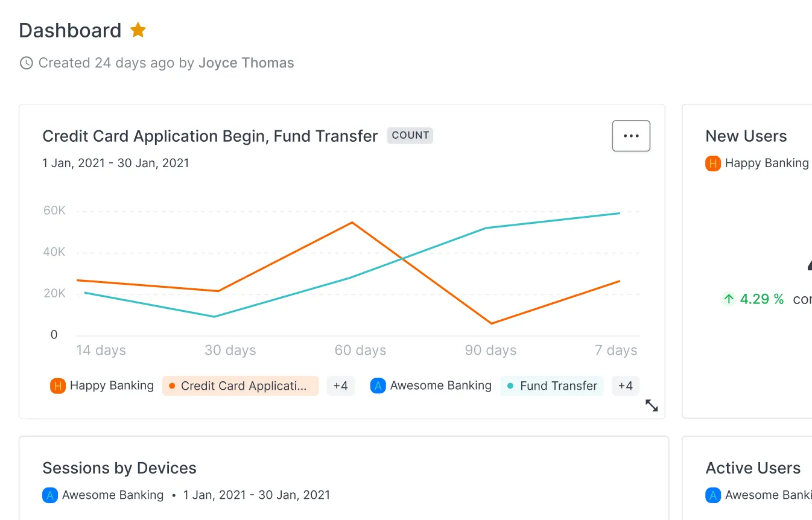Open the chart options ellipsis menu

[631, 136]
